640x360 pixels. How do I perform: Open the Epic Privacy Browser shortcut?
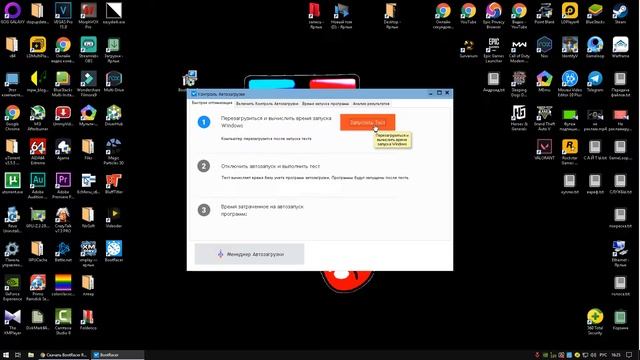coord(493,15)
